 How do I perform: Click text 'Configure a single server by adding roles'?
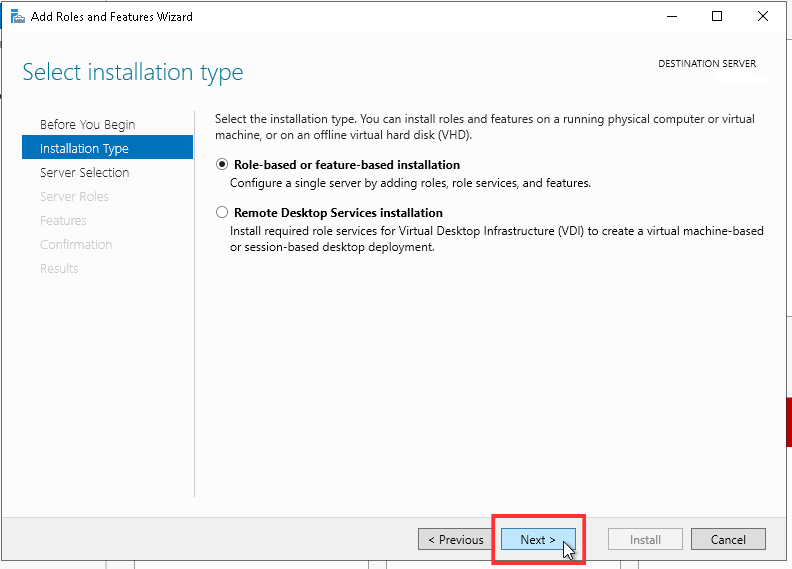[338, 183]
